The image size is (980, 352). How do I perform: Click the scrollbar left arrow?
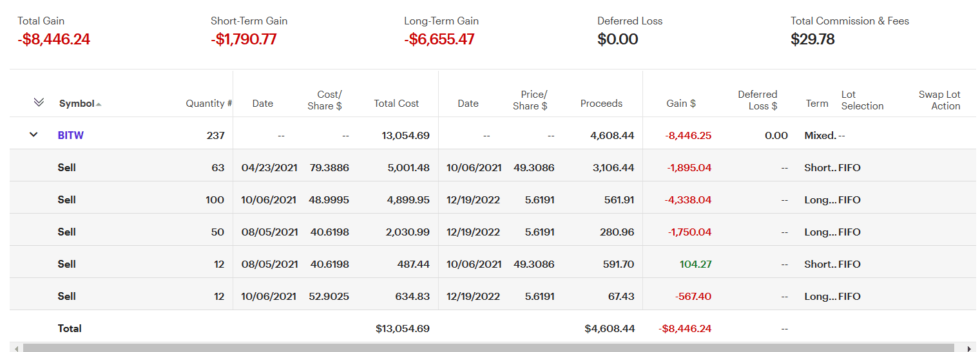[15, 348]
